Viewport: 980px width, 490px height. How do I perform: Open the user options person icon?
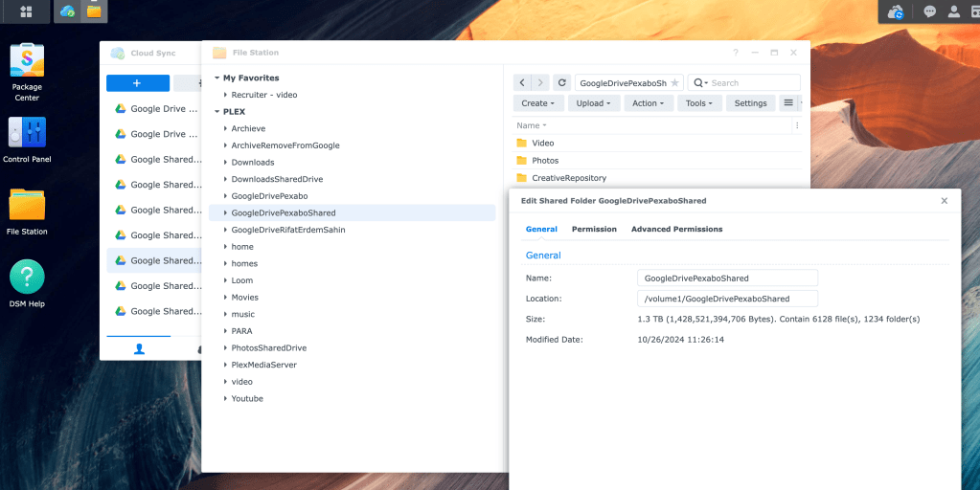click(x=954, y=11)
